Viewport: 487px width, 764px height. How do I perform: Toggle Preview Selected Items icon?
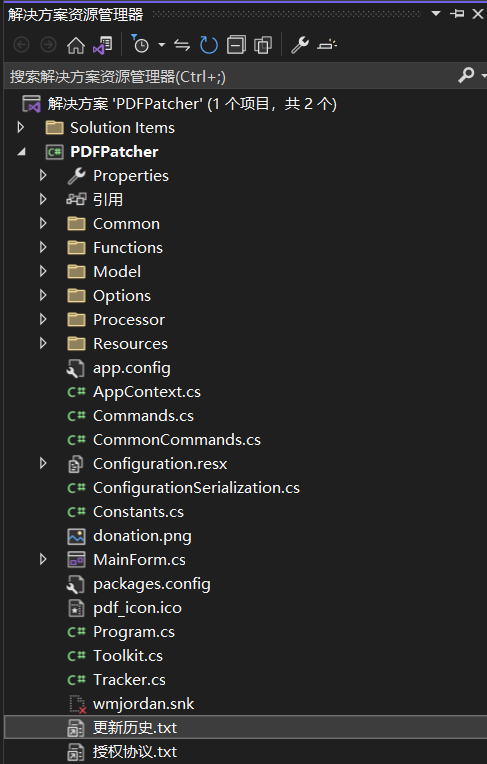click(x=327, y=45)
